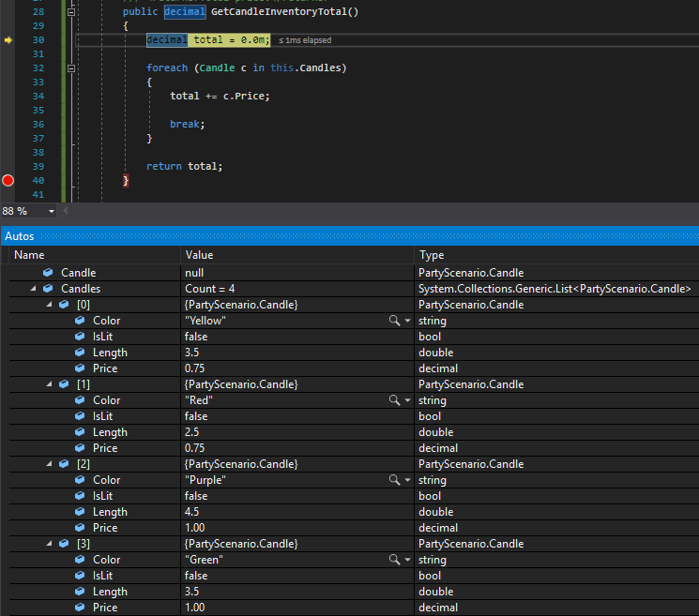Click the yellow current statement arrow
Image resolution: width=699 pixels, height=616 pixels.
(x=8, y=40)
